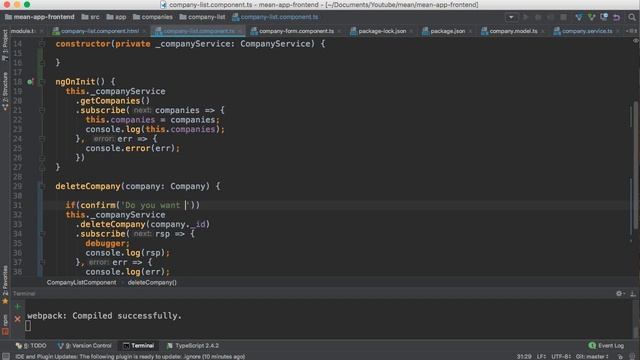Click the blue VCS Update Project icon
Image resolution: width=640 pixels, height=360 pixels.
click(x=579, y=17)
